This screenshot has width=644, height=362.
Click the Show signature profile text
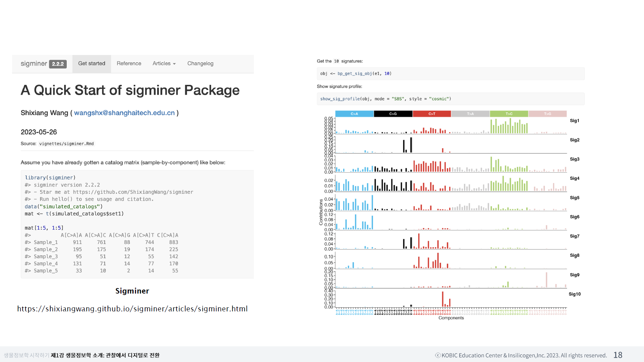[340, 87]
